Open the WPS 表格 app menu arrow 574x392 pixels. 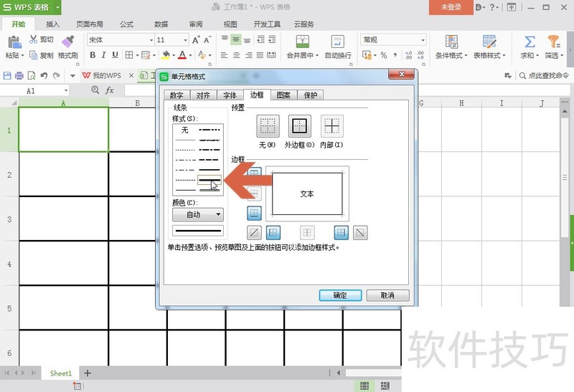pos(57,7)
